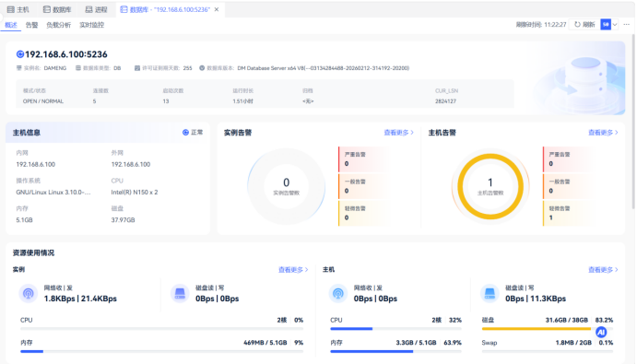This screenshot has height=364, width=637.
Task: Switch to the 概述 sub-tab
Action: [11, 25]
